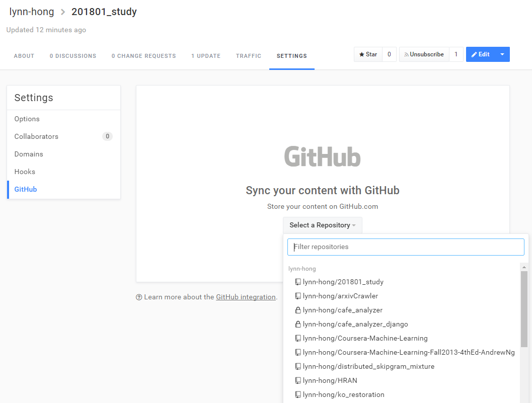Choose lynn-hong/arxivCrawler repository
The image size is (532, 403).
pyautogui.click(x=340, y=296)
